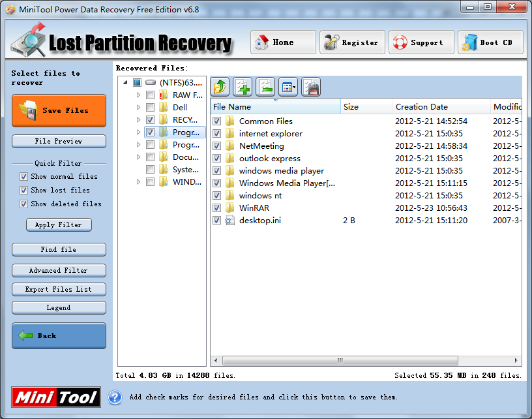Select the windows nt folder row
Viewport: 532px width, 419px height.
click(x=366, y=195)
